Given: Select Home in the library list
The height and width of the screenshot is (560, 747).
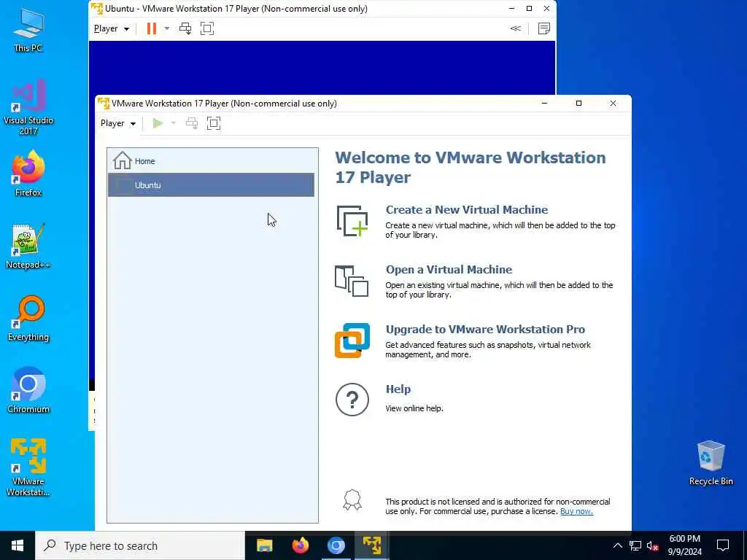Looking at the screenshot, I should [211, 161].
